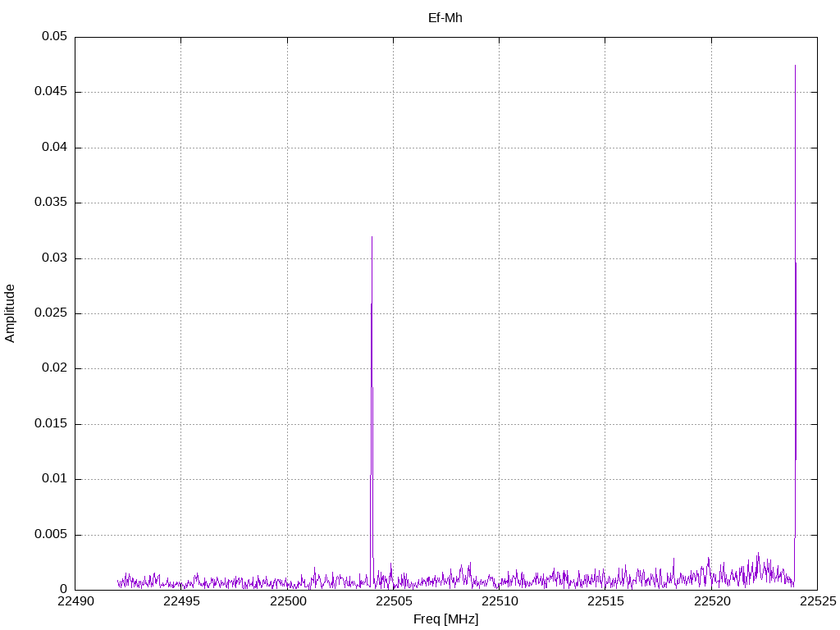Click the tallest spike's peak near 22524
Image resolution: width=840 pixels, height=630 pixels.
(x=795, y=66)
